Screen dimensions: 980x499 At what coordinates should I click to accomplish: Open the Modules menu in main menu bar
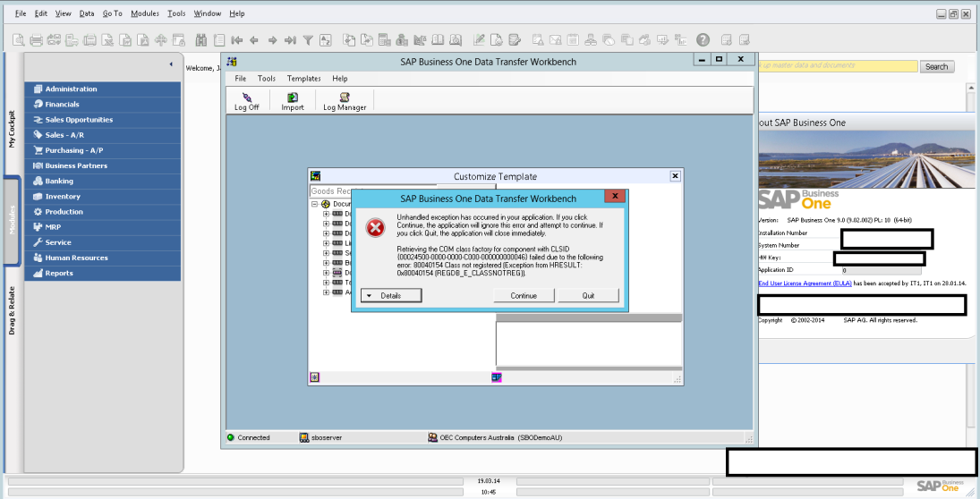pyautogui.click(x=145, y=14)
